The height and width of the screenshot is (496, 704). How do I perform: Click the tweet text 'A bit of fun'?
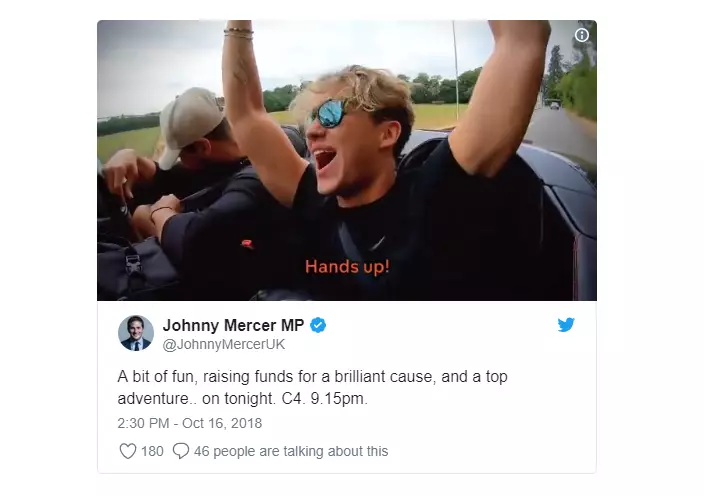[x=157, y=376]
